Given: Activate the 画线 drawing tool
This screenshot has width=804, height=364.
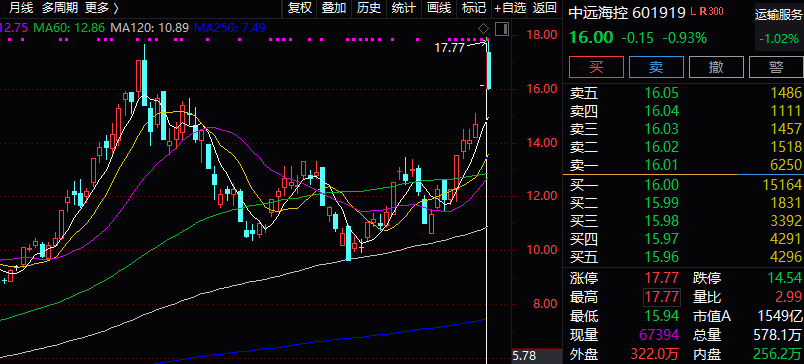Looking at the screenshot, I should [x=439, y=8].
